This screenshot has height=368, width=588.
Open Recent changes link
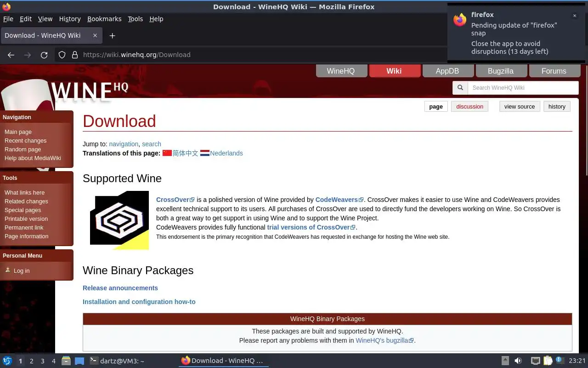point(25,141)
